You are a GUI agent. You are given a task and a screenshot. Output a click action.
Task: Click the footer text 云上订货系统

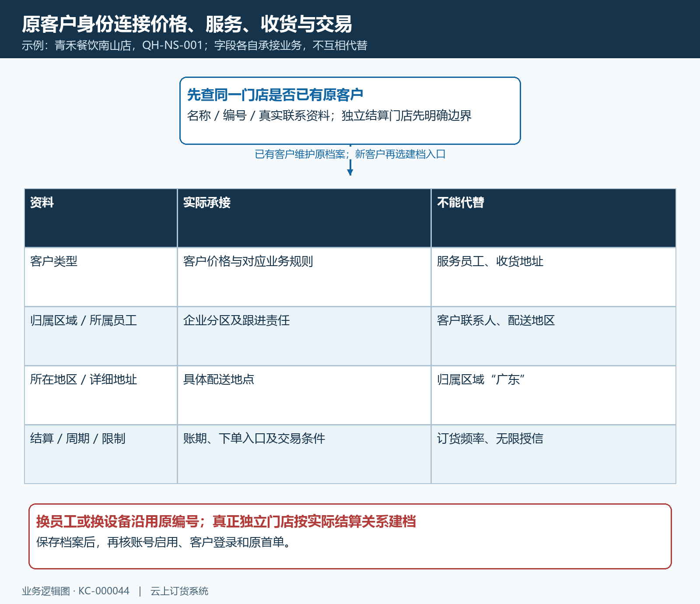tap(179, 591)
